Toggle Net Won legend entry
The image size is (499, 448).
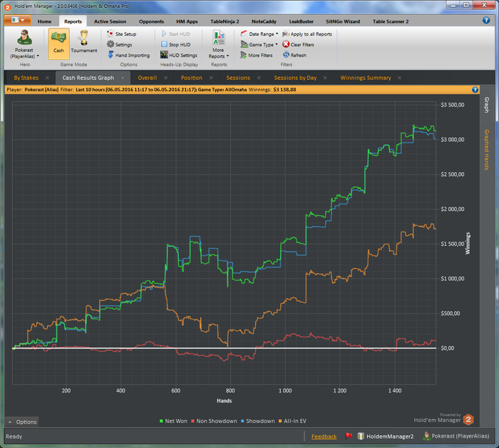[173, 421]
